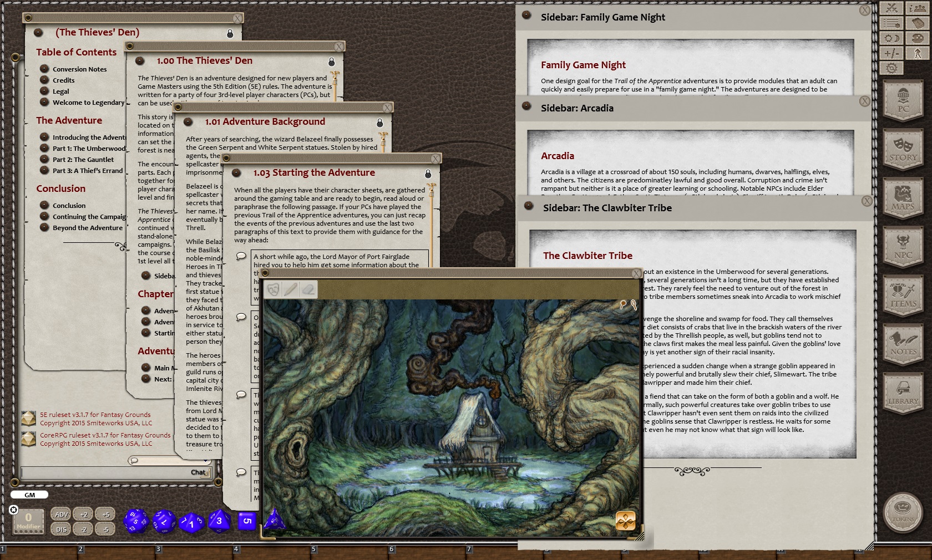Open the Tokens bag at the bottom right

(x=902, y=513)
